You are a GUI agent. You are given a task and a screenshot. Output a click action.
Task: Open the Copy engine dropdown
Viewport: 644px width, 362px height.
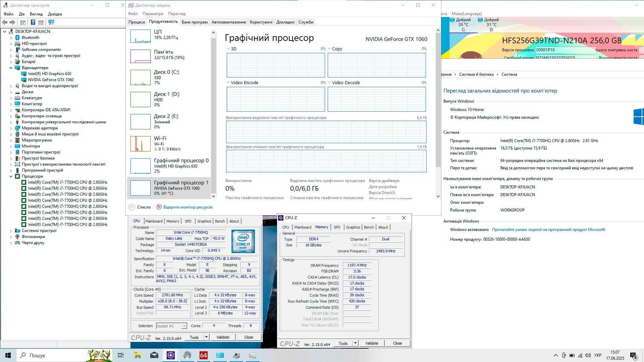329,49
